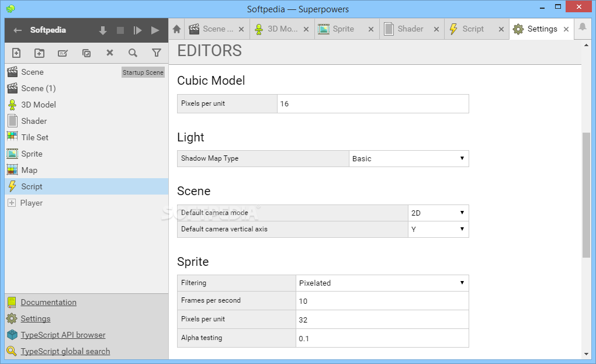Select the Shader asset in tree
Screen dimensions: 596x364
click(86, 121)
